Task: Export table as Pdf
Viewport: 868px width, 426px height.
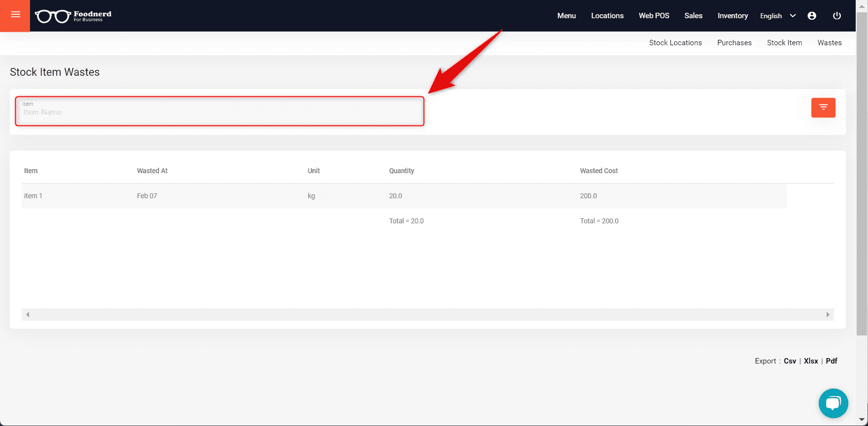Action: tap(832, 361)
